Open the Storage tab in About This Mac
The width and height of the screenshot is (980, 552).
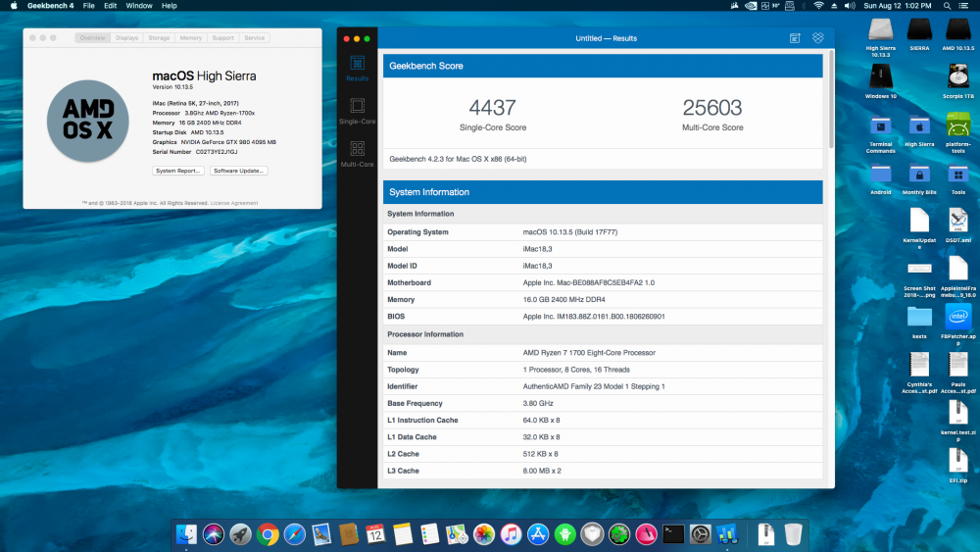click(x=159, y=38)
